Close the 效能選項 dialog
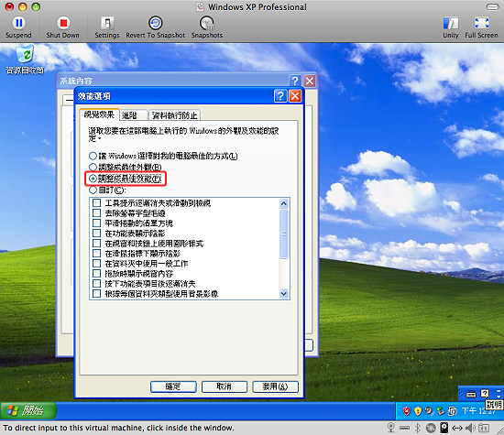504x435 pixels. coord(295,96)
